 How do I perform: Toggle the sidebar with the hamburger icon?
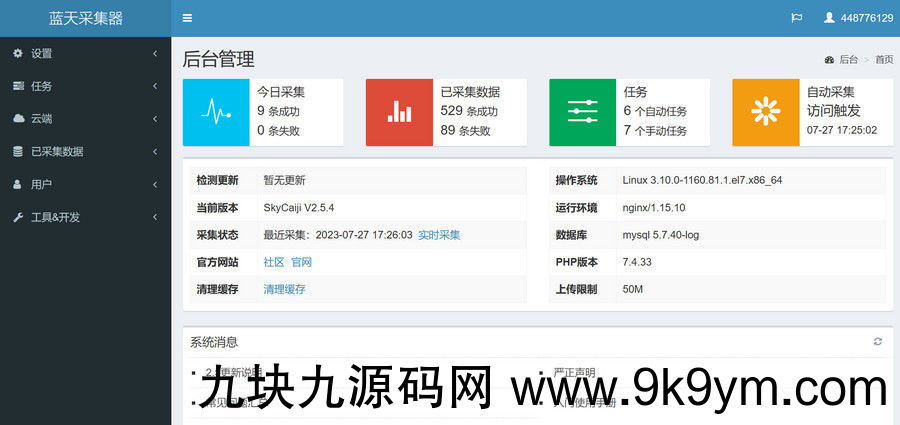tap(188, 18)
